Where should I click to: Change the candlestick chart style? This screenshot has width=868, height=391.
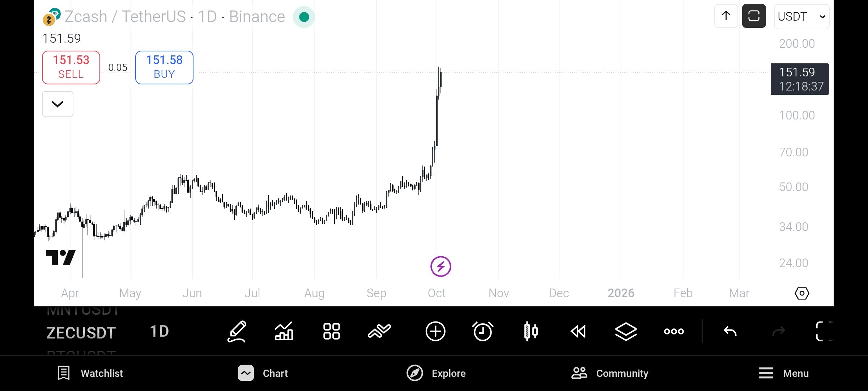pos(531,331)
